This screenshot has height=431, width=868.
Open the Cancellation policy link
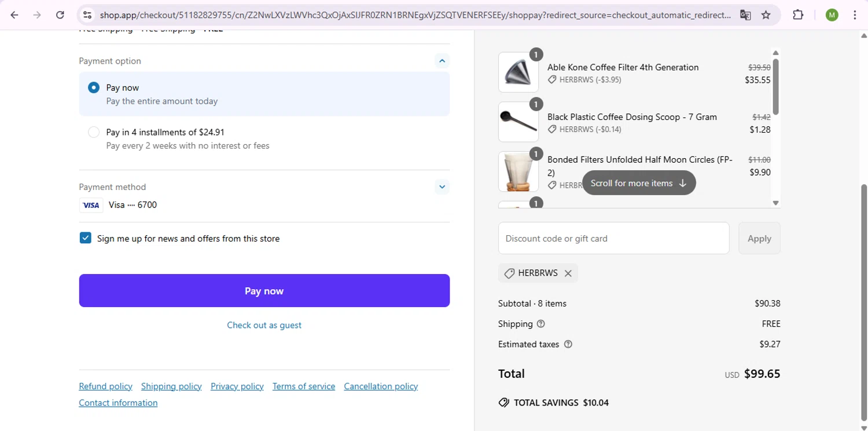pyautogui.click(x=381, y=386)
